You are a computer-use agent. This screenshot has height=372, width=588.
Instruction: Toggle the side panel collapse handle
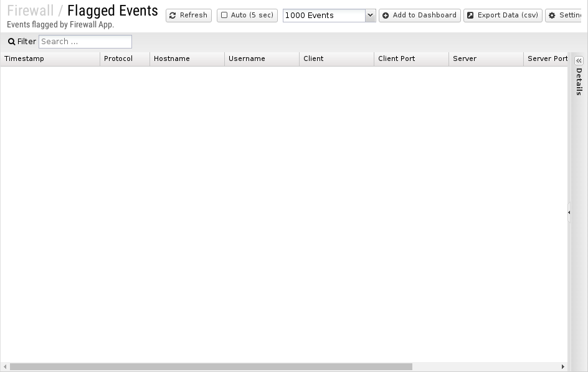(x=569, y=212)
